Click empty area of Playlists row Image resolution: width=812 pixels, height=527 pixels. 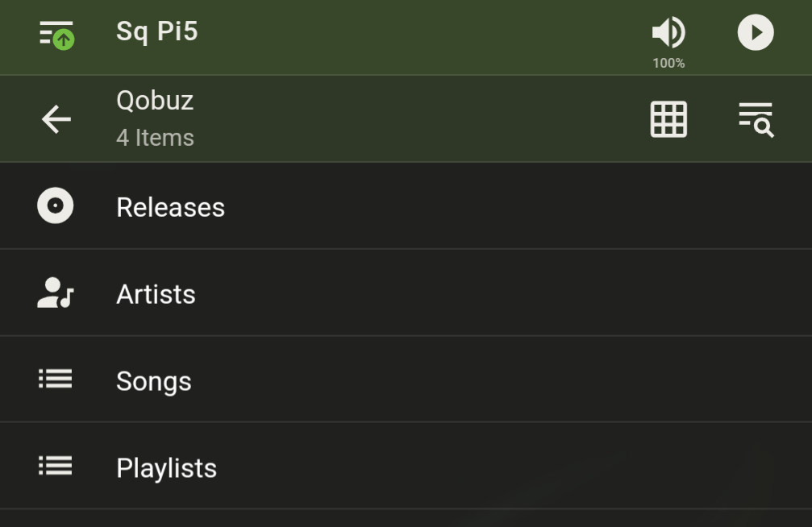click(x=518, y=466)
